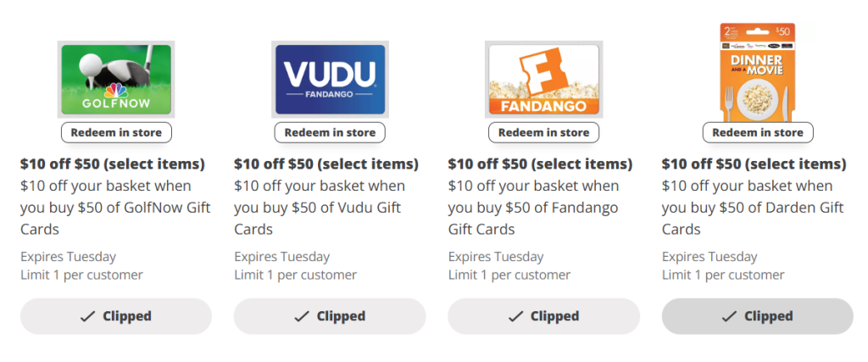Open the Vudu $10 off $50 offer title

click(x=326, y=164)
